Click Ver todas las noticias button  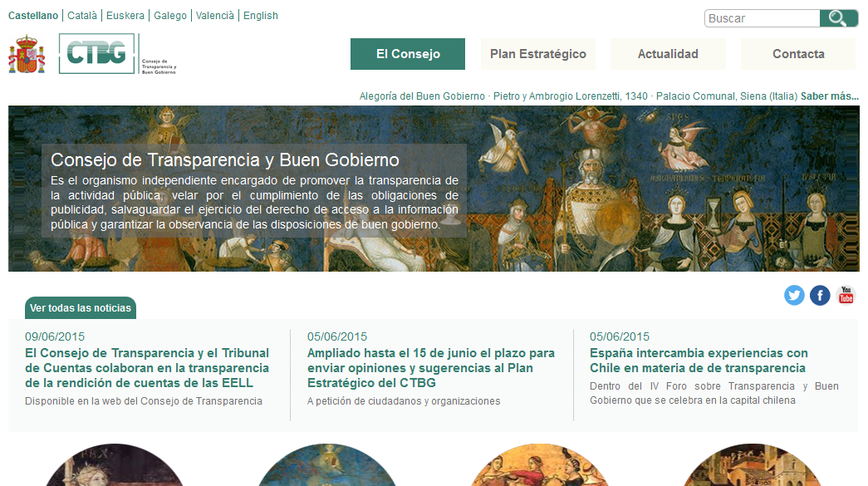pyautogui.click(x=81, y=307)
